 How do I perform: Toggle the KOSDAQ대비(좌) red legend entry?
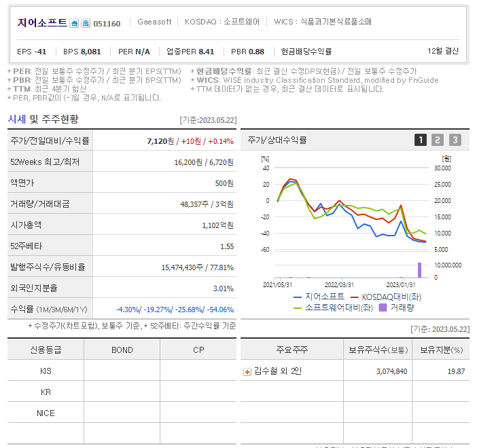(386, 297)
